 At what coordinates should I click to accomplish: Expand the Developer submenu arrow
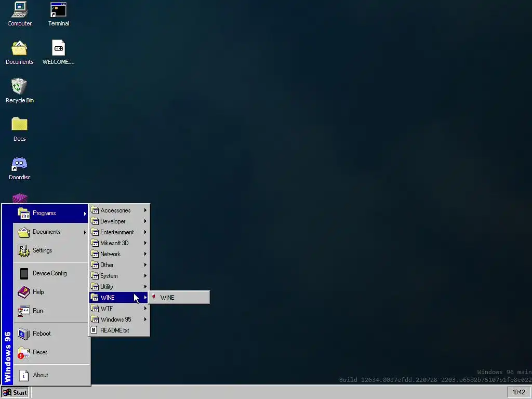coord(145,221)
